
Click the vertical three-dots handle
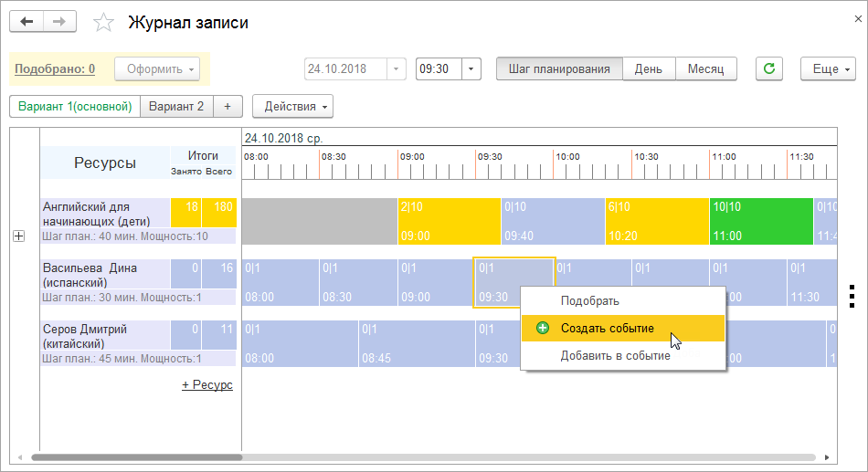[851, 297]
